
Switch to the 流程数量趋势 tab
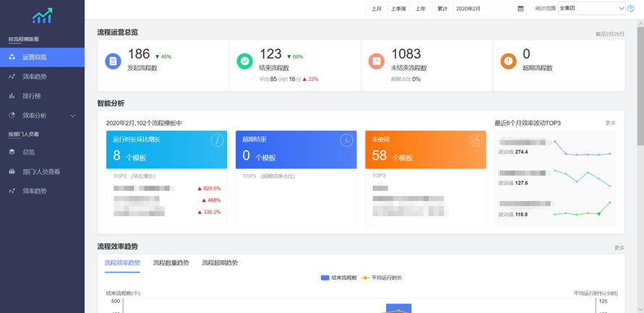(171, 262)
